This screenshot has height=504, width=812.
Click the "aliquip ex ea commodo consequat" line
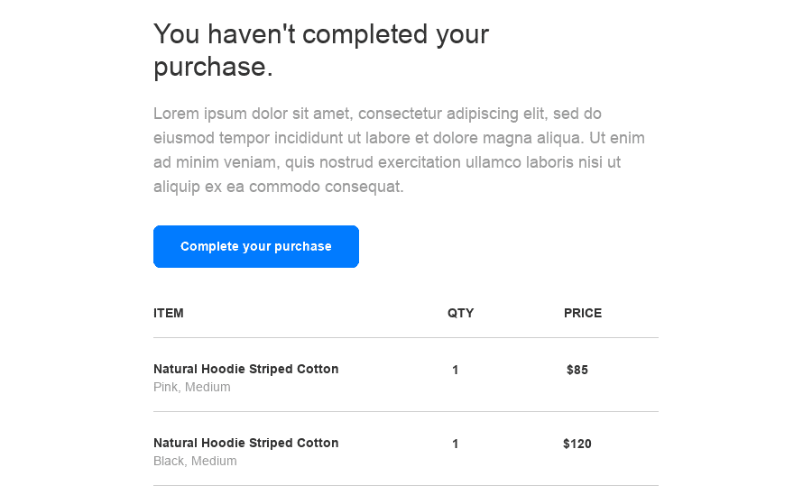[x=278, y=187]
